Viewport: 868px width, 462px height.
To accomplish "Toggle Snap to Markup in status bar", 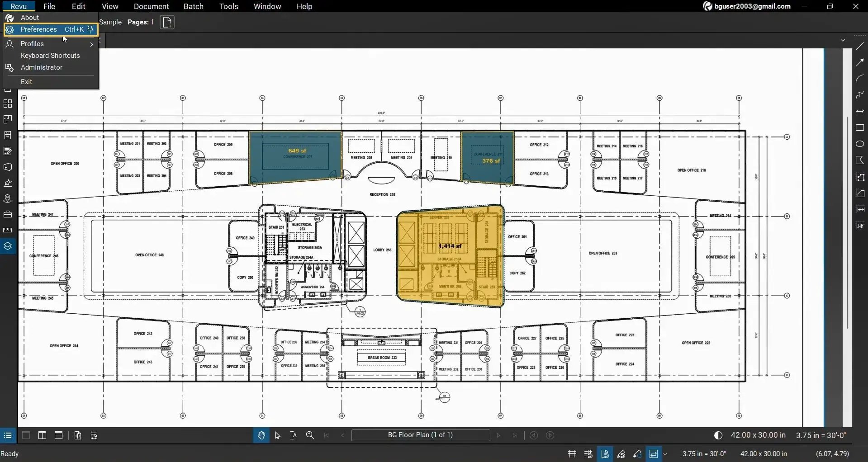I will click(x=621, y=454).
